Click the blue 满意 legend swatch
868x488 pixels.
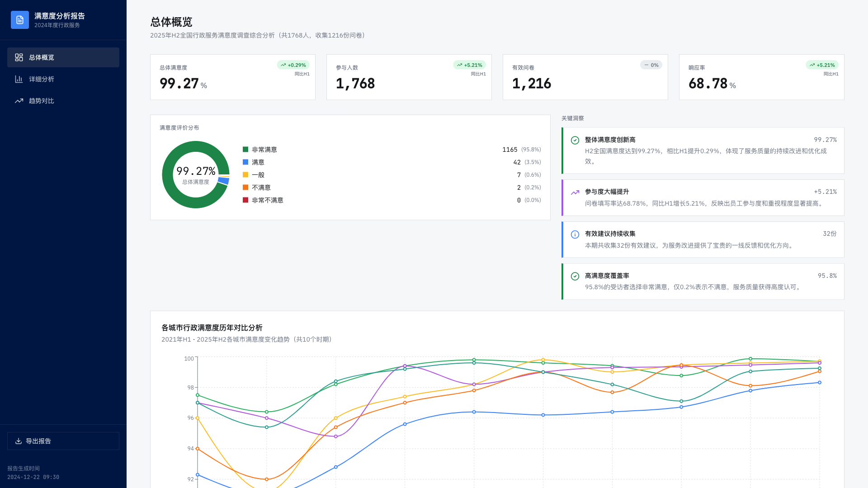pos(245,162)
